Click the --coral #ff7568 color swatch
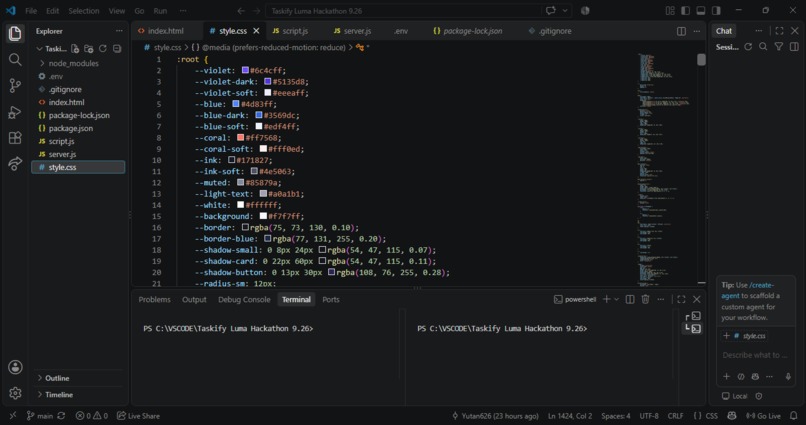The width and height of the screenshot is (806, 425). coord(240,138)
